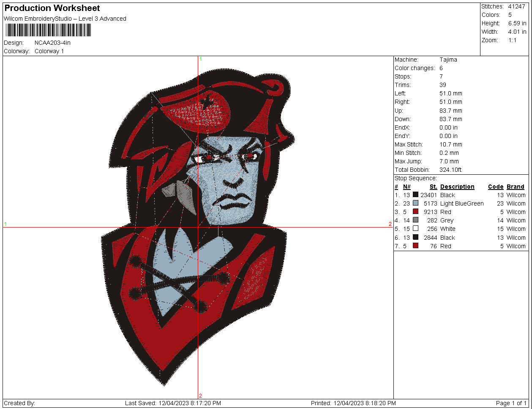Click the Code column header
The height and width of the screenshot is (409, 532).
496,187
